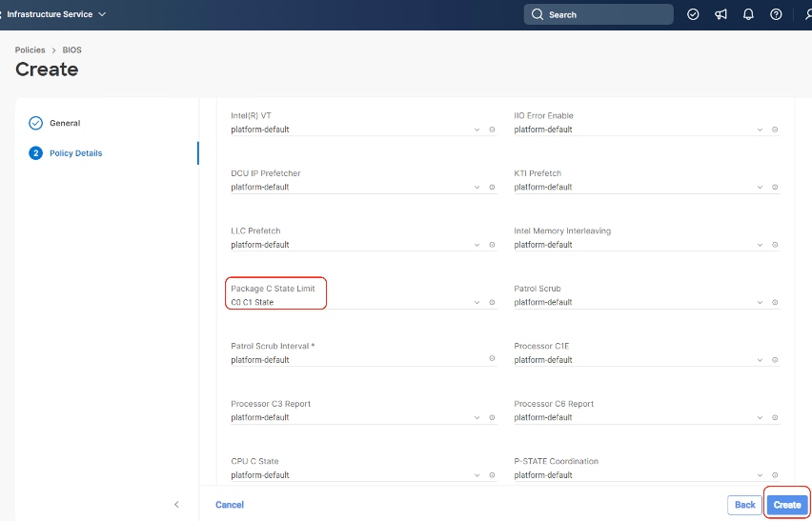This screenshot has width=812, height=521.
Task: Click info icon beside Intel Memory Interleaving
Action: point(775,245)
